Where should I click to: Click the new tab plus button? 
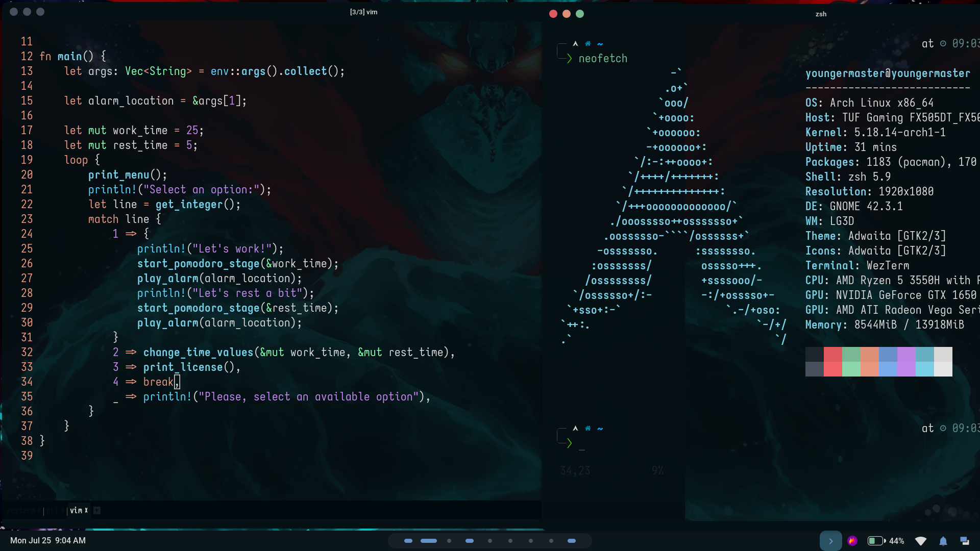coord(97,510)
